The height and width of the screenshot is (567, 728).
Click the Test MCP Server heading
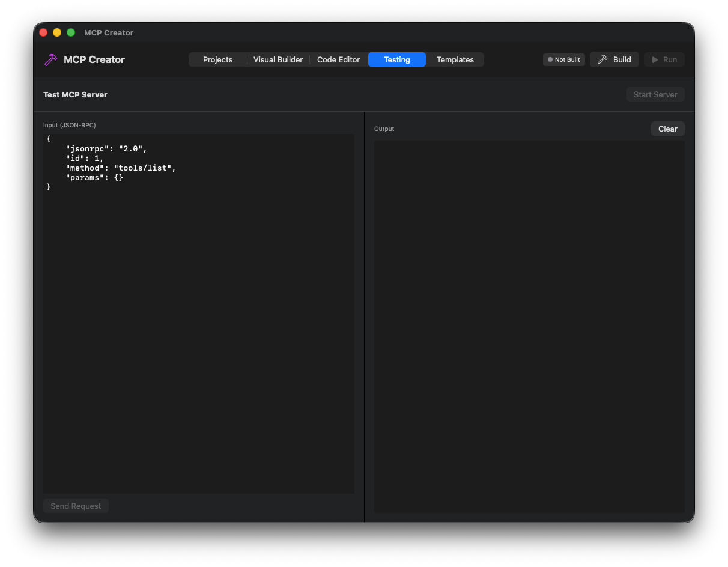click(75, 94)
